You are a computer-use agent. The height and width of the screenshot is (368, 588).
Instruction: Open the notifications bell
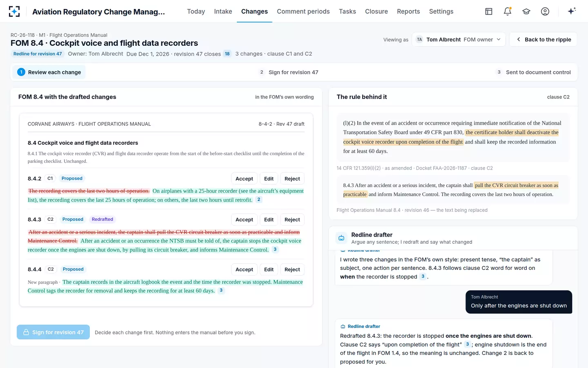tap(508, 11)
